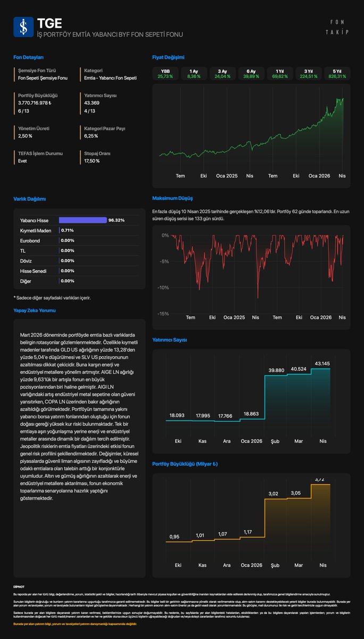Click the portfolio size label 0,95
The width and height of the screenshot is (364, 639).
pos(175,536)
